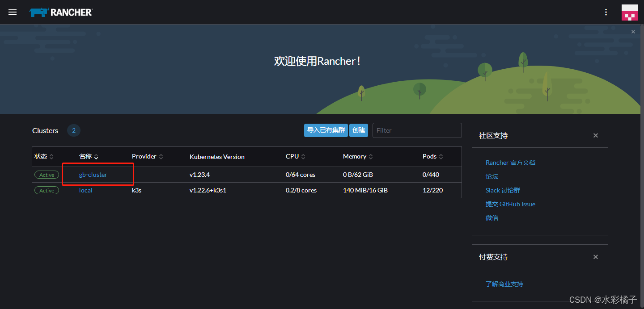Open the user avatar menu
This screenshot has width=644, height=309.
pos(630,13)
